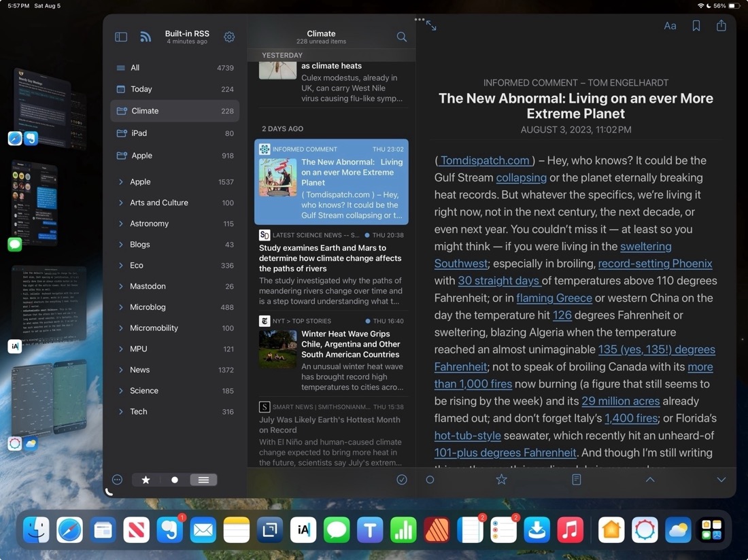This screenshot has width=748, height=560.
Task: Star the current article from the bottom toolbar
Action: coord(501,479)
